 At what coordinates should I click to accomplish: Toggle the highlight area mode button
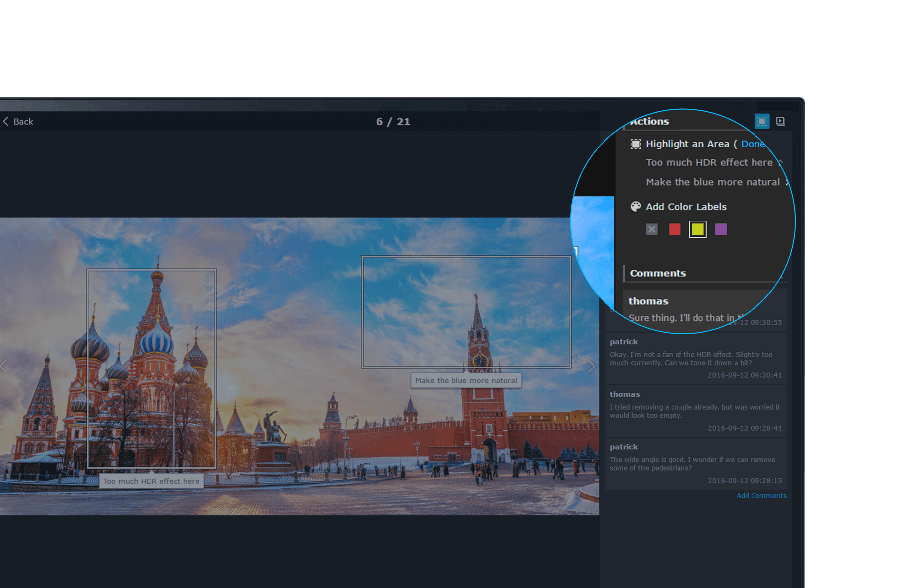tap(761, 121)
